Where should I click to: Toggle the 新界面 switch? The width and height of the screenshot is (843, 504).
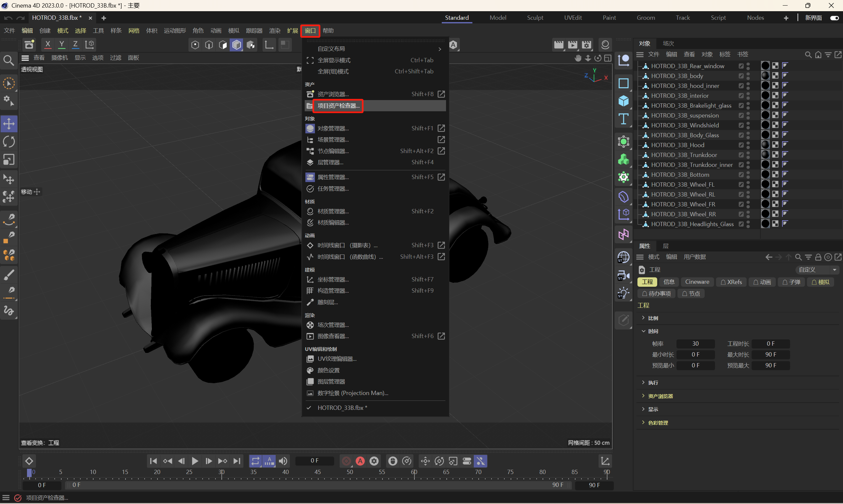pos(834,18)
